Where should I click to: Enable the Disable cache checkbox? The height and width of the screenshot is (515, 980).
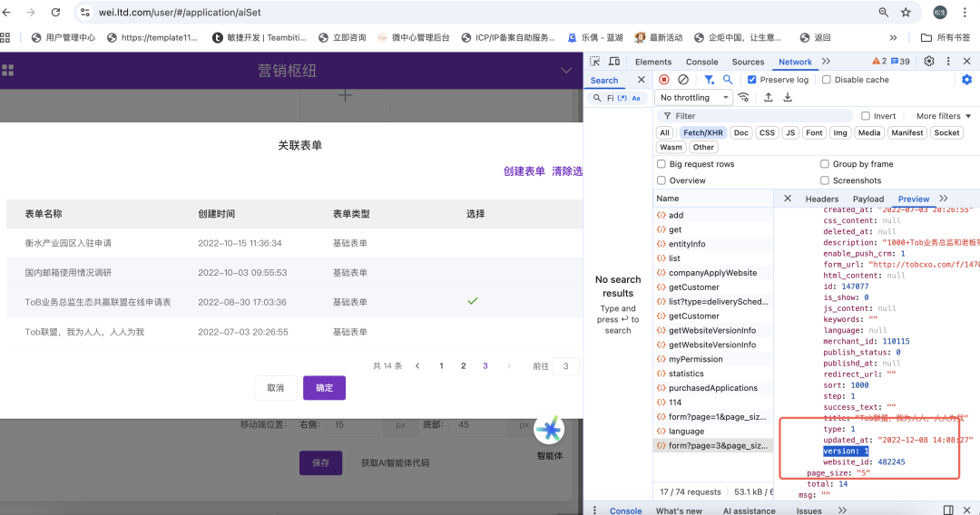point(826,80)
